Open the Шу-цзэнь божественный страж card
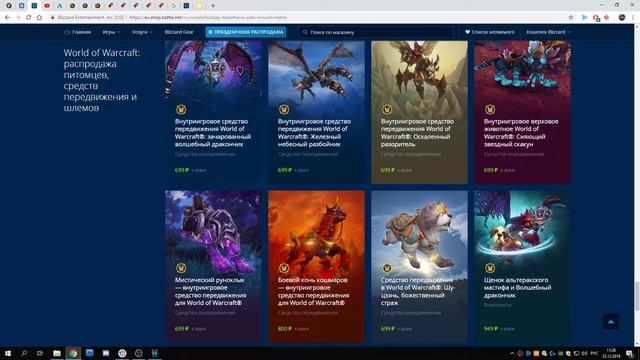The width and height of the screenshot is (640, 360). coord(419,266)
